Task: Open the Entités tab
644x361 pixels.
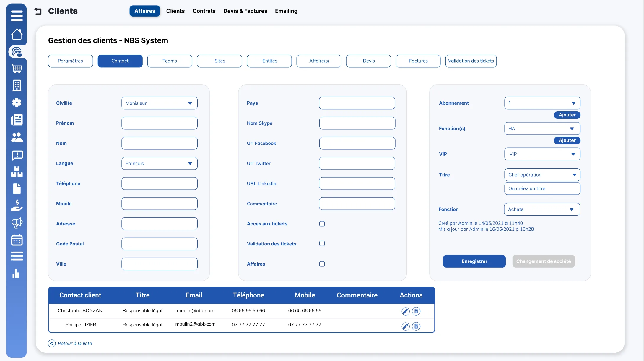Action: point(269,61)
